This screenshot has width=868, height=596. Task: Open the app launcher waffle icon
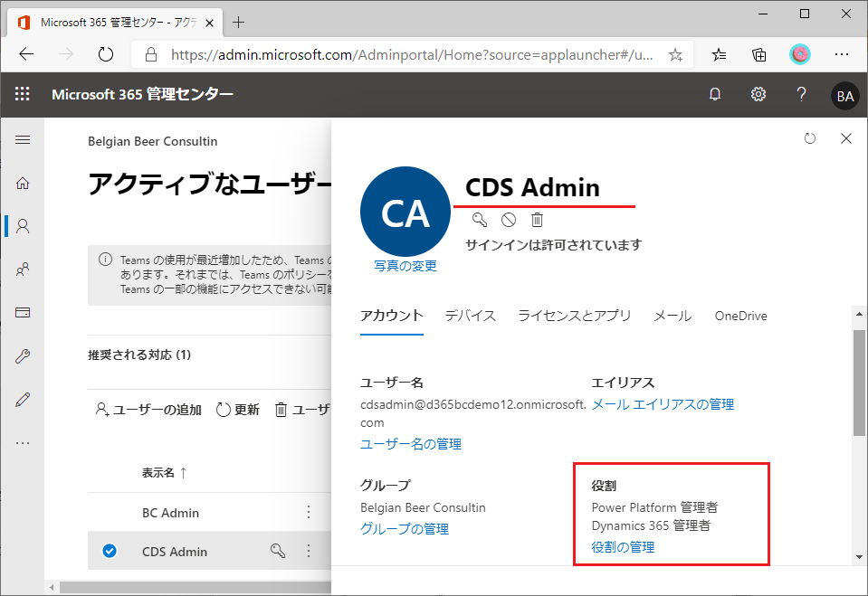click(x=22, y=94)
